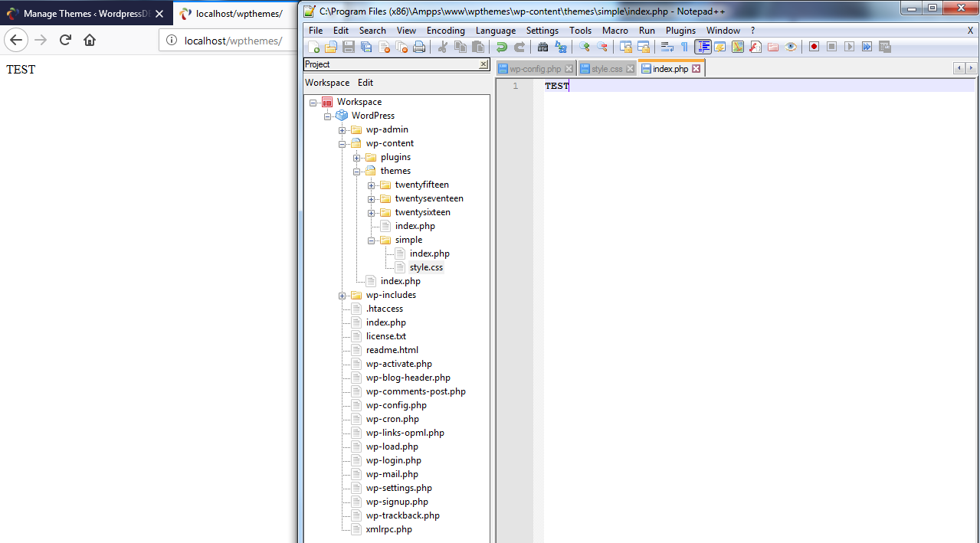The image size is (980, 543).
Task: Close the index.php editor tab
Action: [696, 68]
